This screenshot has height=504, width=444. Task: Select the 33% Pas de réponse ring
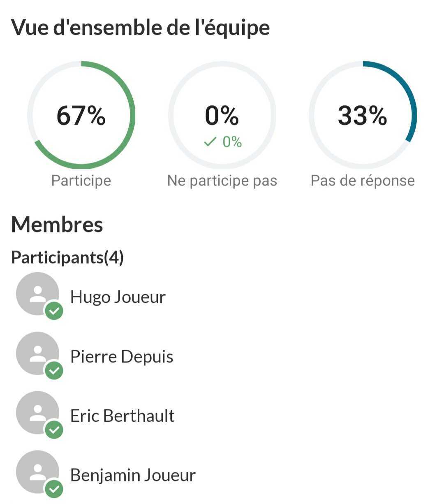363,115
